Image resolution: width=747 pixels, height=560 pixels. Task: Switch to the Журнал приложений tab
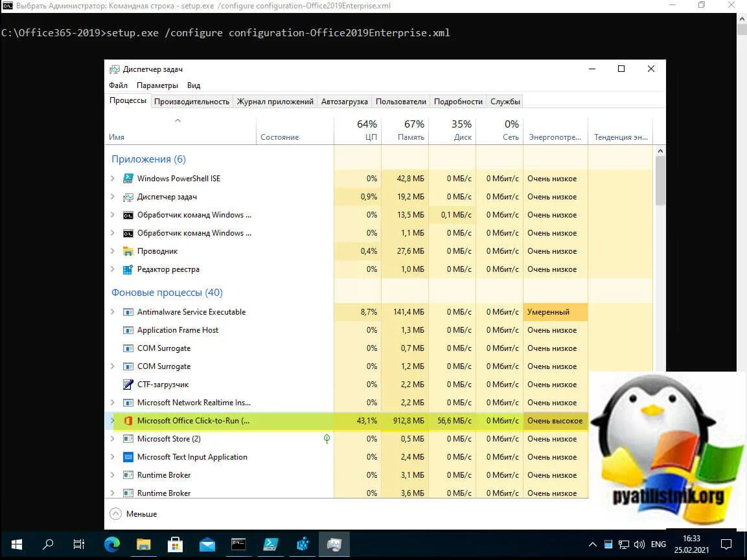275,102
